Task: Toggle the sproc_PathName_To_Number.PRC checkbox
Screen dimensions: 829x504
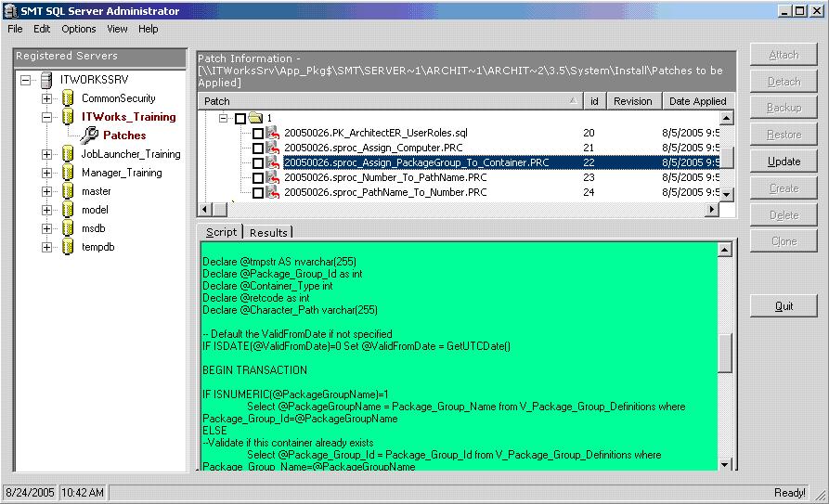Action: [258, 193]
